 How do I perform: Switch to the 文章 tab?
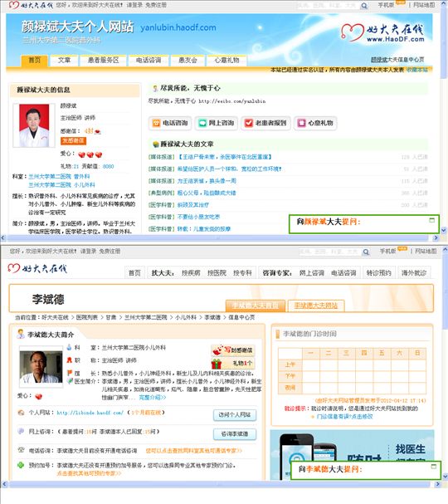(x=64, y=60)
